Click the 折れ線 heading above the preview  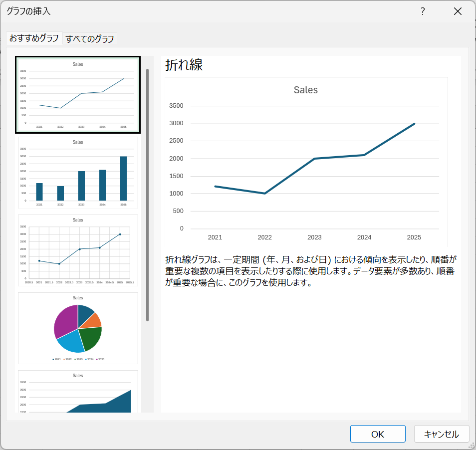click(x=184, y=65)
